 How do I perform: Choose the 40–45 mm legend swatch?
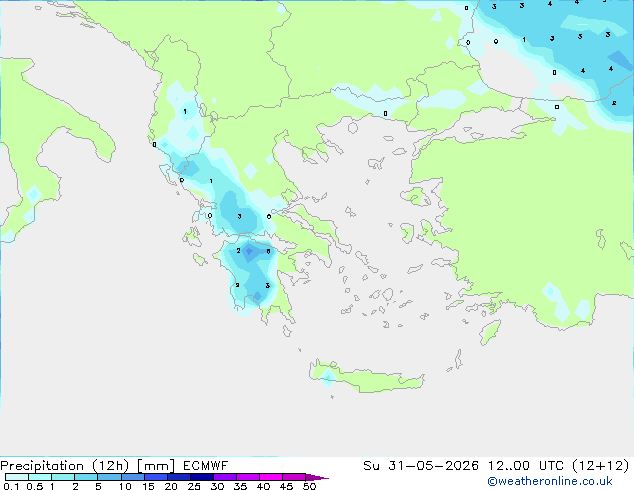coord(271,477)
